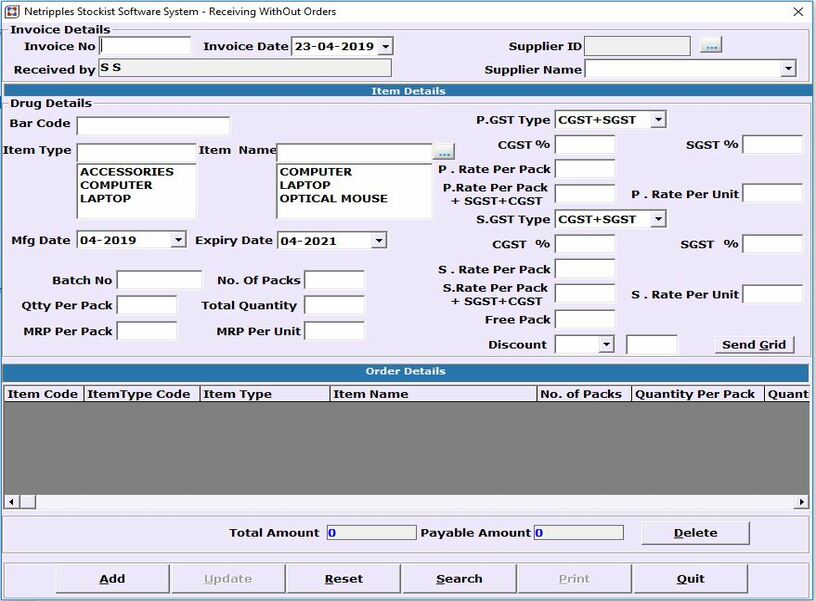Click the disabled Update button
Viewport: 816px width, 601px height.
228,579
